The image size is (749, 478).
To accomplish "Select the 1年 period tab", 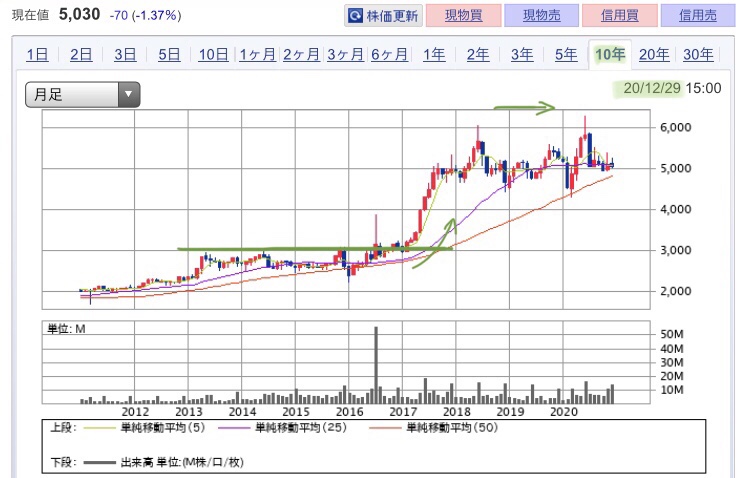I will tap(434, 55).
